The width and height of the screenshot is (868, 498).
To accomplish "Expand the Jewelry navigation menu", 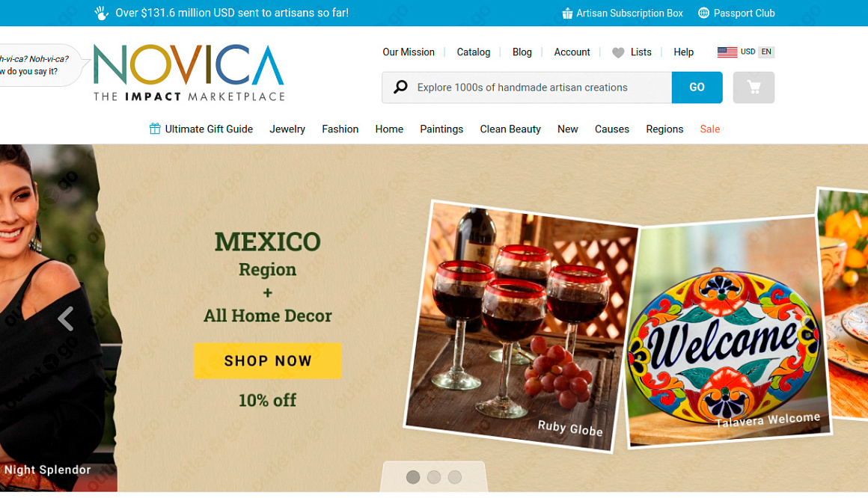I will click(x=287, y=129).
